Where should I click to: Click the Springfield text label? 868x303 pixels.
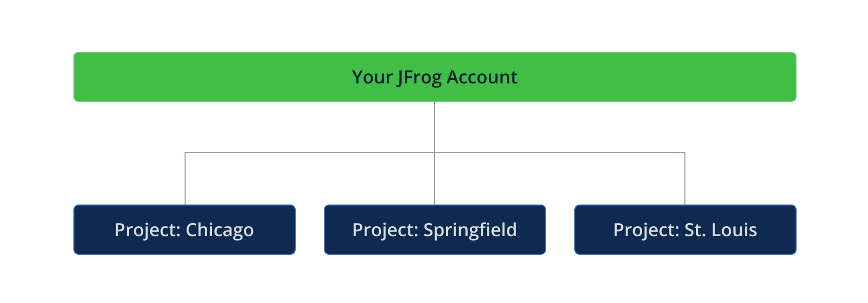pos(470,230)
